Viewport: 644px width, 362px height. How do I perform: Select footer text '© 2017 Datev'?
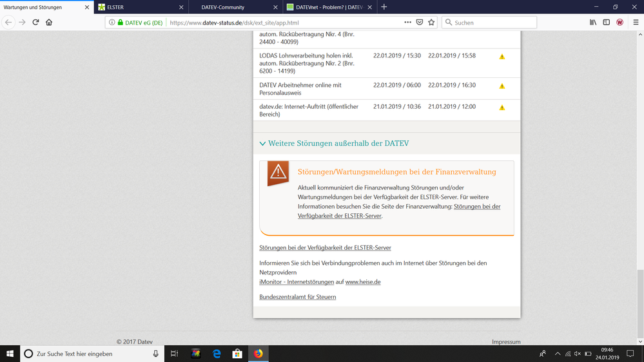134,341
